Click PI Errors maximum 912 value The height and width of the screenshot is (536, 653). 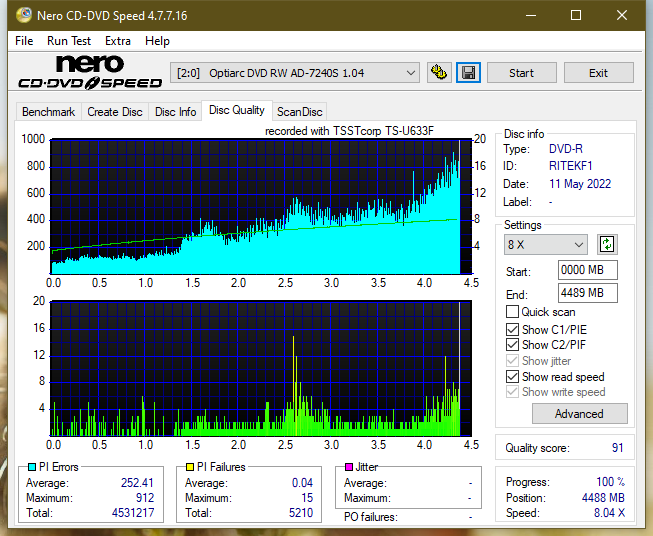click(x=145, y=498)
